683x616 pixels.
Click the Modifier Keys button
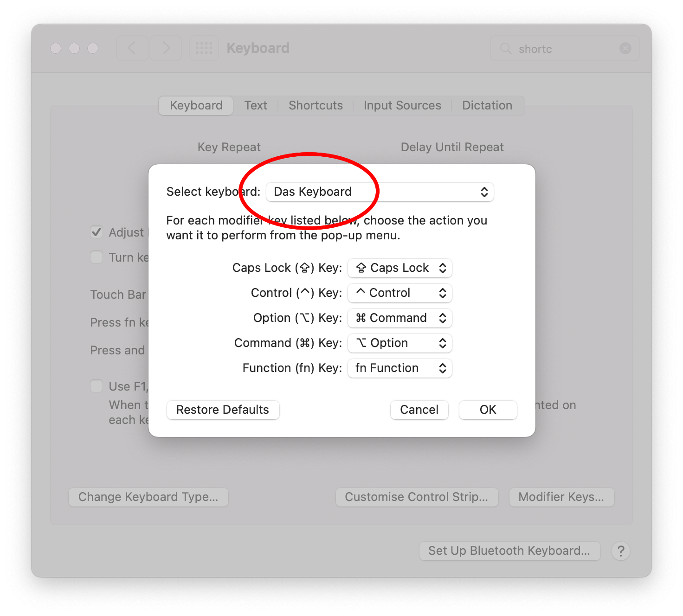(x=561, y=497)
